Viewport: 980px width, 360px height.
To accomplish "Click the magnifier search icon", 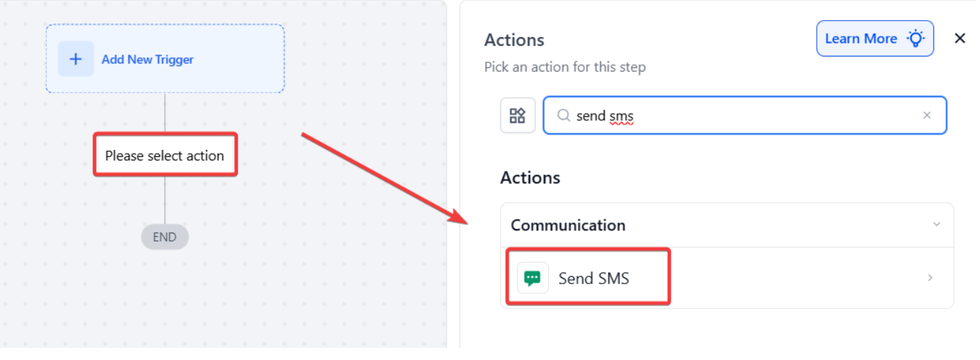I will tap(564, 115).
